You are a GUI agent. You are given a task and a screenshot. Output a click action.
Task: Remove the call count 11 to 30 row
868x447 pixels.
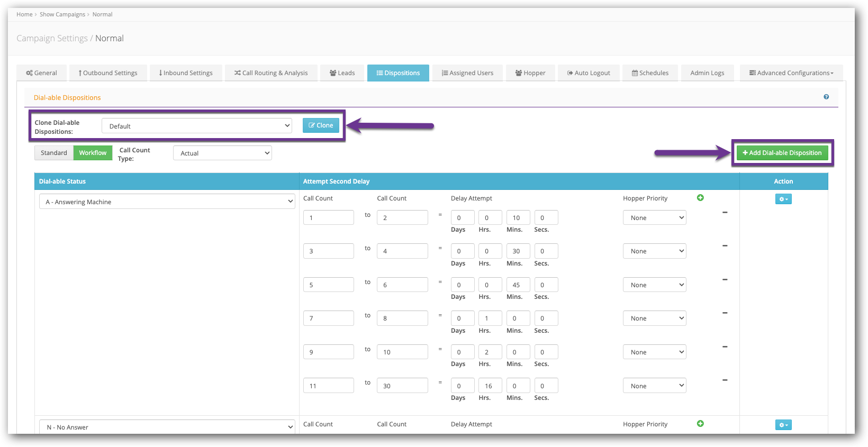(x=725, y=380)
